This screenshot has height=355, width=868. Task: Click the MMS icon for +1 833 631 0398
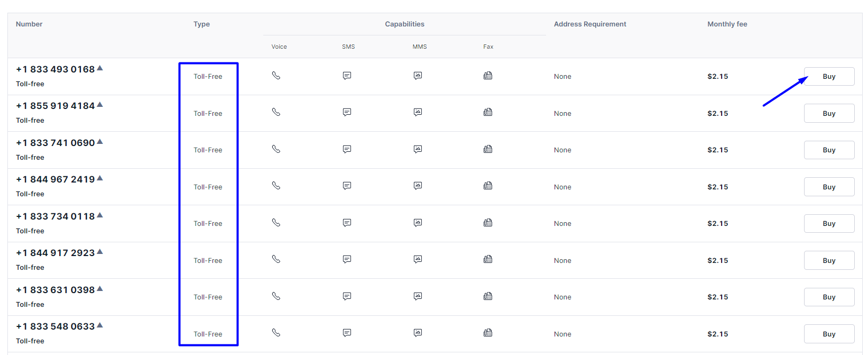[x=418, y=296]
